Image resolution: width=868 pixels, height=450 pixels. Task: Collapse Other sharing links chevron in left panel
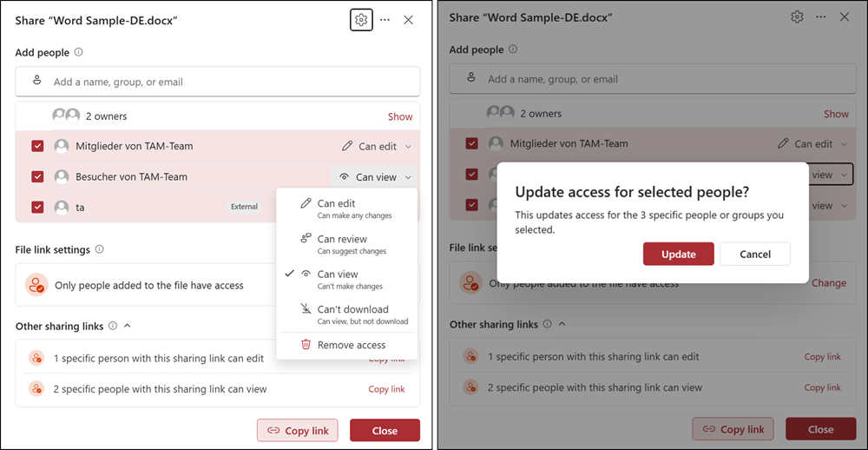[x=128, y=326]
